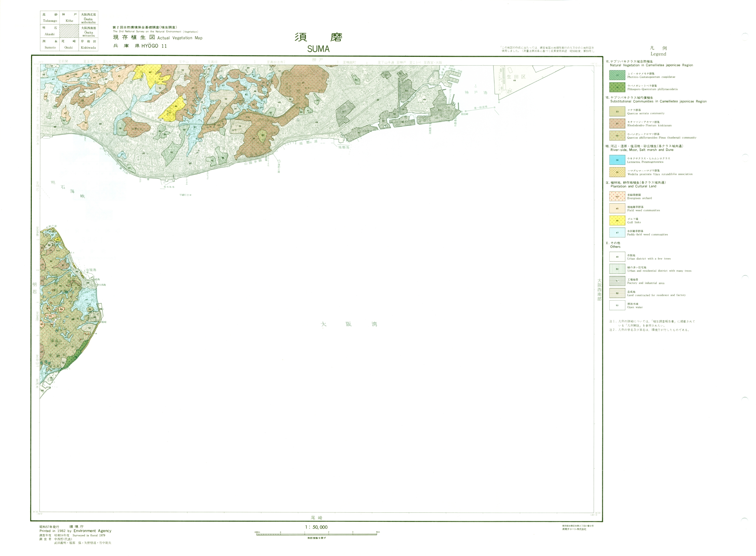This screenshot has width=756, height=556.
Task: Pick the cyan Lemnetea, Potamogetonetea swatch
Action: tap(617, 160)
